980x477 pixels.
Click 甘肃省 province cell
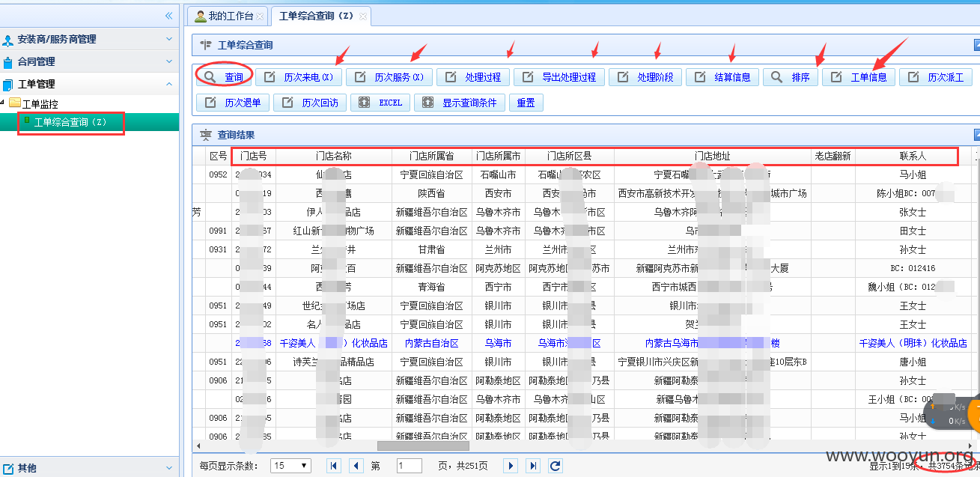(432, 249)
